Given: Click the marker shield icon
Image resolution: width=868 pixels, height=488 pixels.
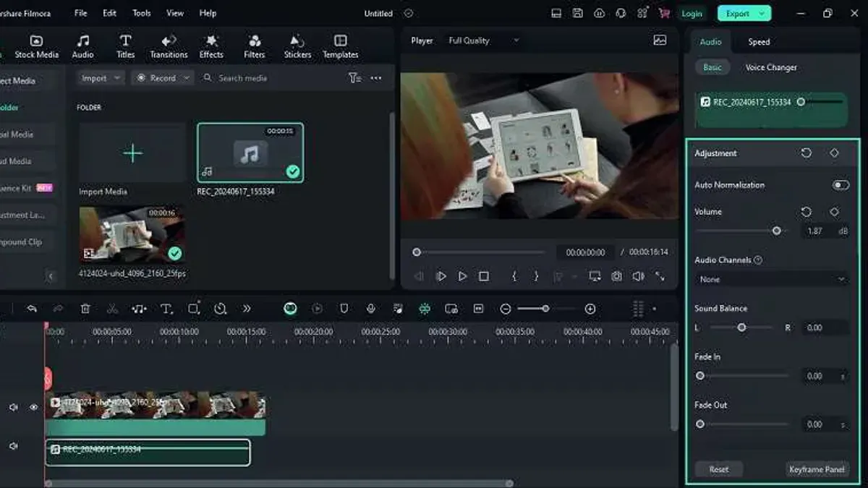Looking at the screenshot, I should point(344,309).
